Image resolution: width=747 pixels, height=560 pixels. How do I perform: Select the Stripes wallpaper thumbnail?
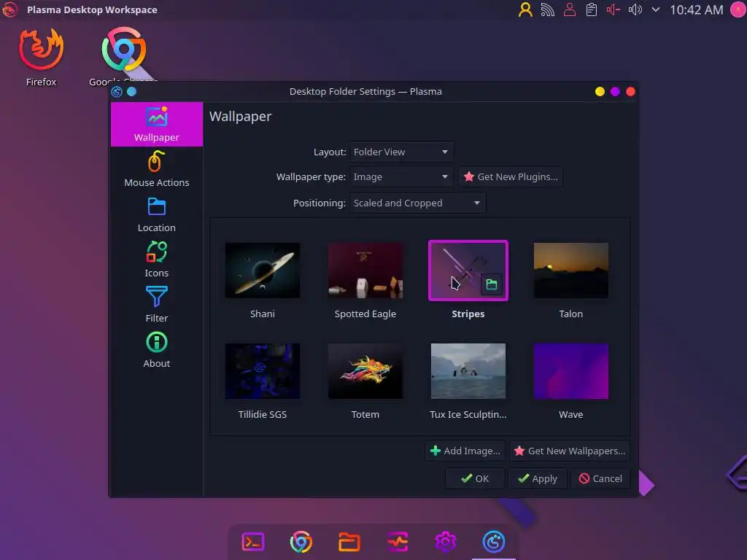point(468,271)
